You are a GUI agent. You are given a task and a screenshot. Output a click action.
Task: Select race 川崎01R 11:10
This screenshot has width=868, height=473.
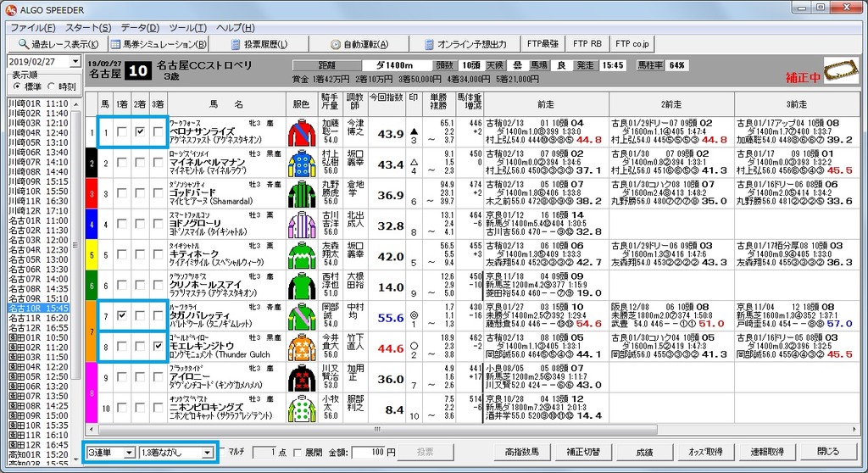(x=39, y=103)
